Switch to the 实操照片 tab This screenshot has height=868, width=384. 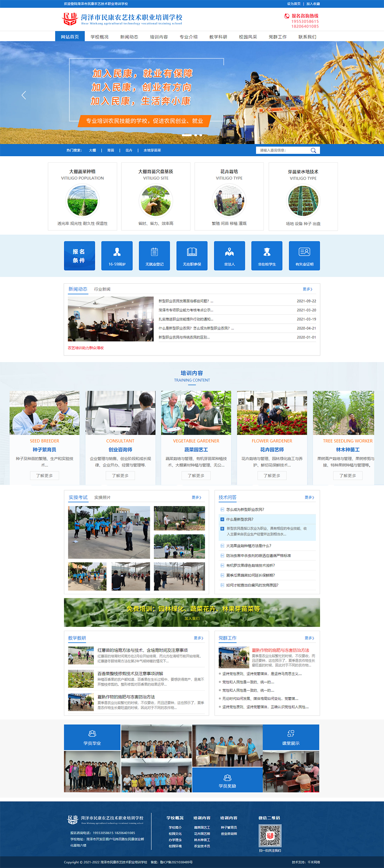[103, 497]
